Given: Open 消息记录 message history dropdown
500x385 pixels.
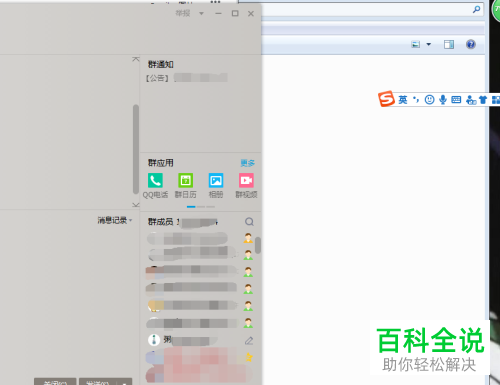Looking at the screenshot, I should pos(115,220).
